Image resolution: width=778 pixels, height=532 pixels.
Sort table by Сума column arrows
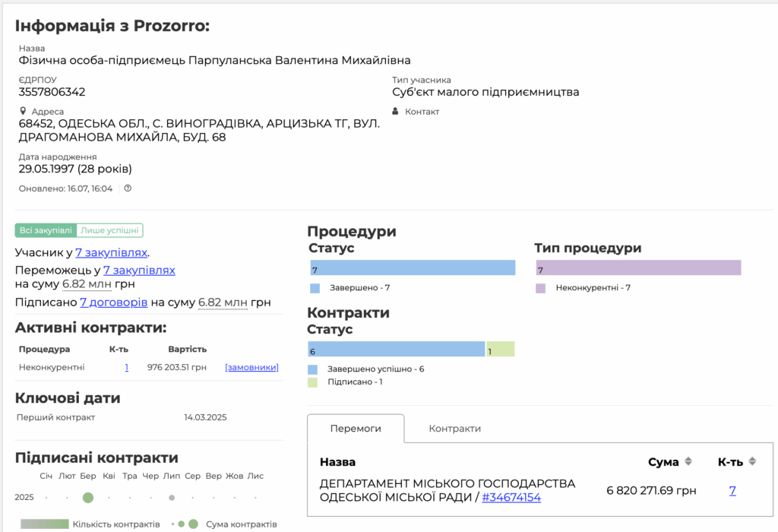[x=688, y=461]
